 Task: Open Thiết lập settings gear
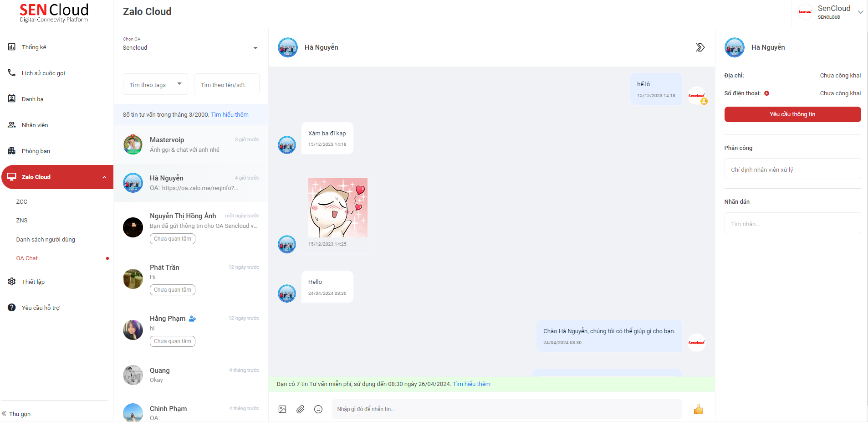(x=33, y=282)
